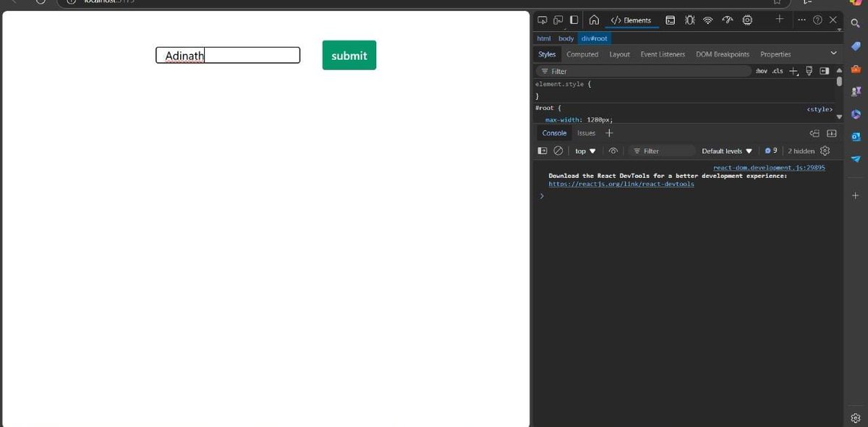
Task: Toggle the .cls class editor
Action: 777,70
